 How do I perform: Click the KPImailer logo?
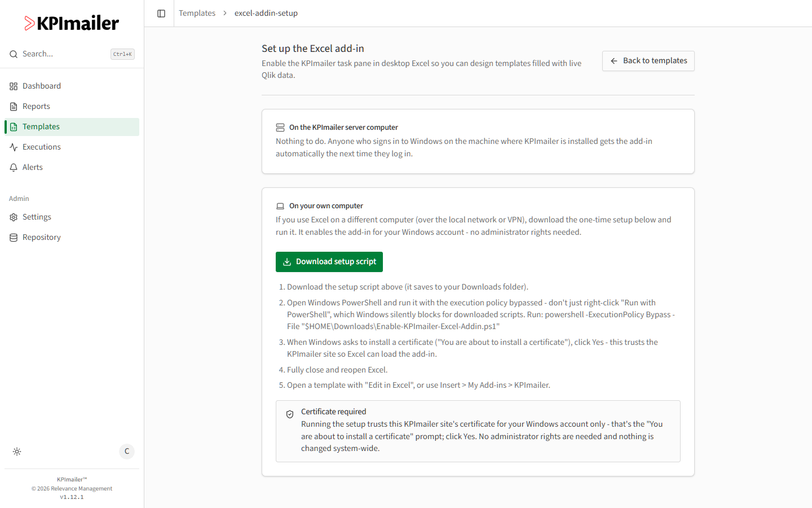[72, 23]
